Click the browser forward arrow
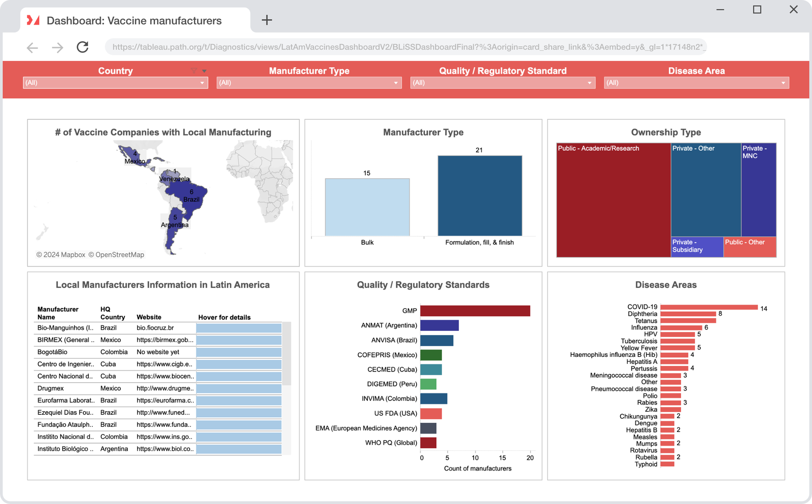The width and height of the screenshot is (812, 504). [x=57, y=47]
